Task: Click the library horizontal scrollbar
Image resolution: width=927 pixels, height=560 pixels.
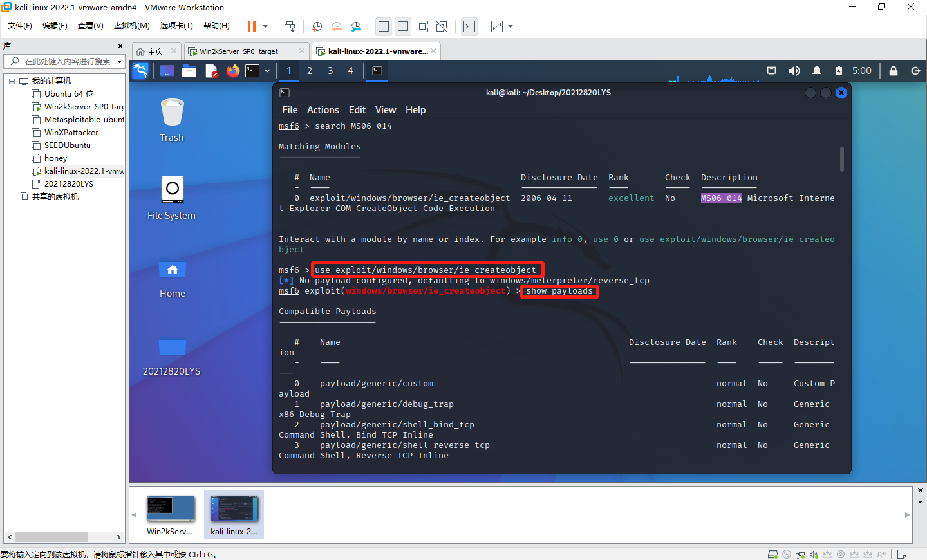Action: 51,537
